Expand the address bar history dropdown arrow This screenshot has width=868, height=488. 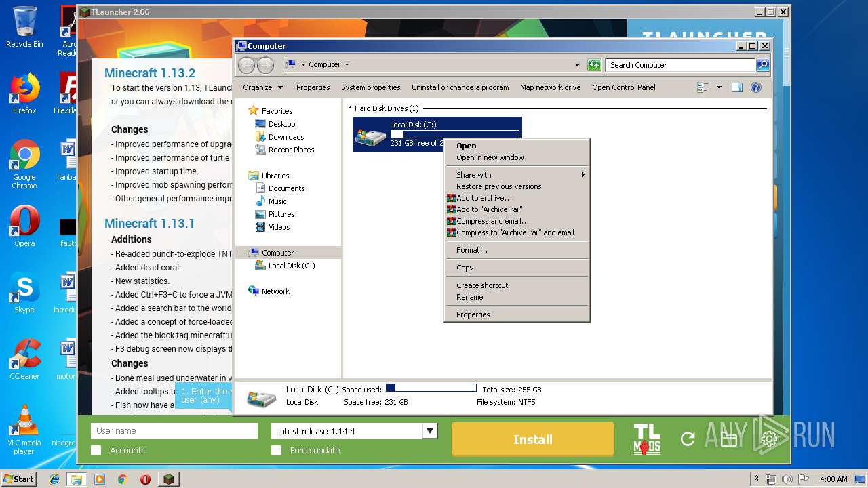577,65
